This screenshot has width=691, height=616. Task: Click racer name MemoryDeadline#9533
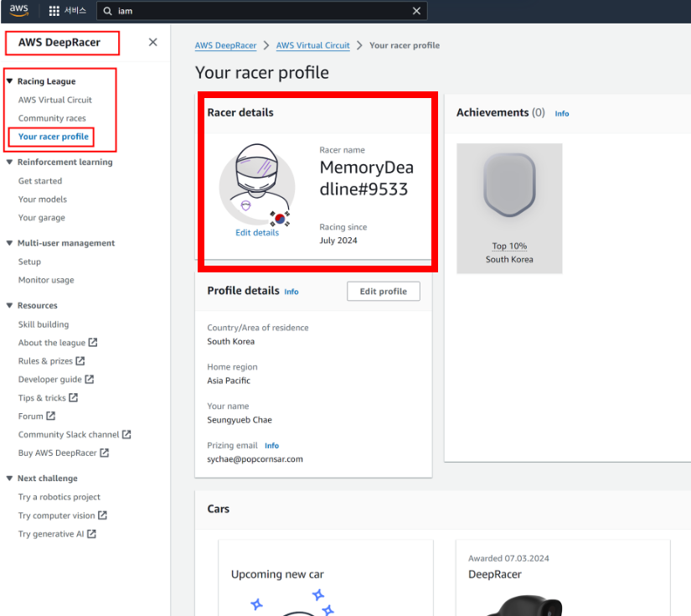point(367,179)
